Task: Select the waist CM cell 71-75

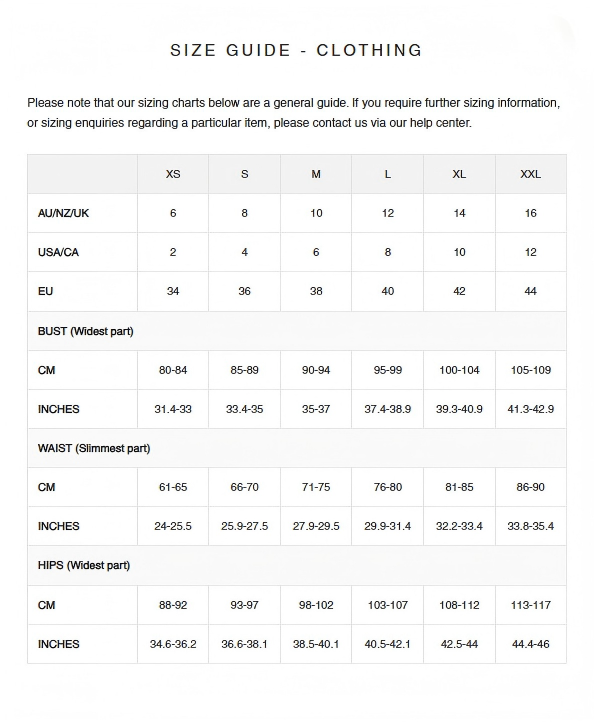Action: [x=316, y=487]
